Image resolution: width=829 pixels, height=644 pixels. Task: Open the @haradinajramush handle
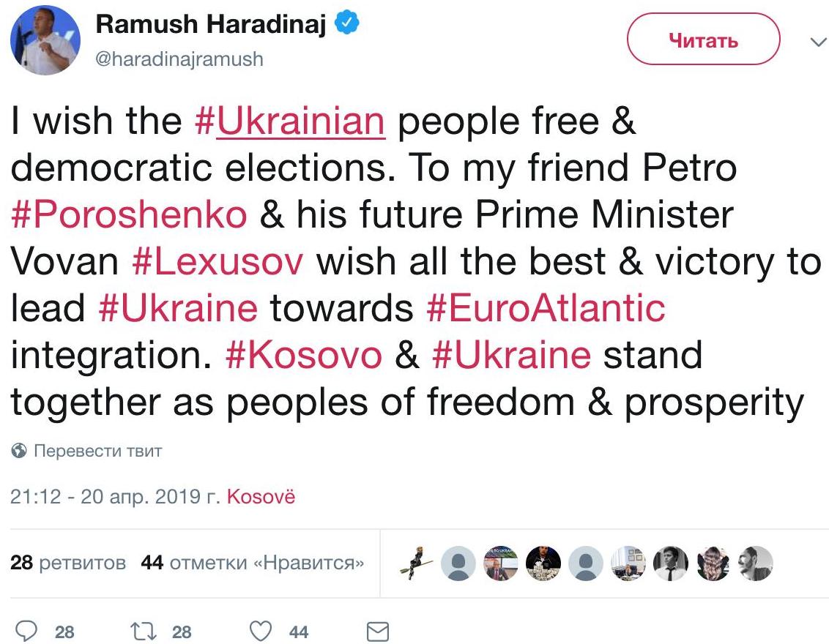[x=179, y=59]
